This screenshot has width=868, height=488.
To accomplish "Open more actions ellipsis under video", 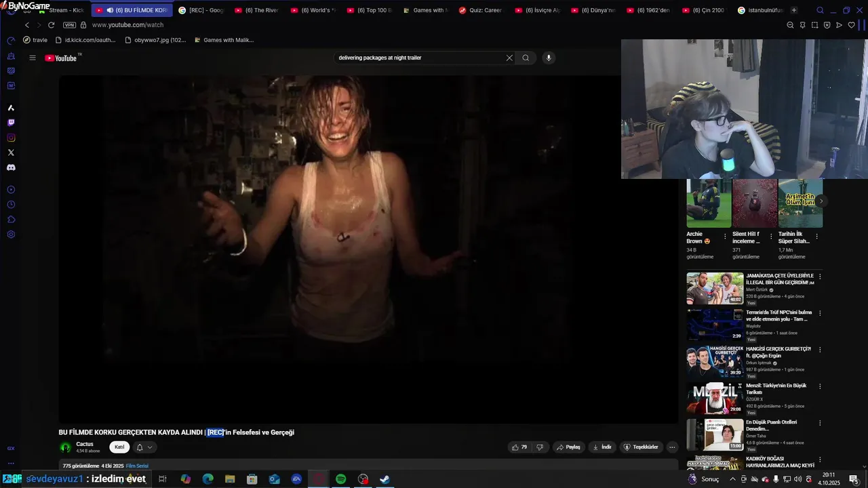I will (672, 447).
